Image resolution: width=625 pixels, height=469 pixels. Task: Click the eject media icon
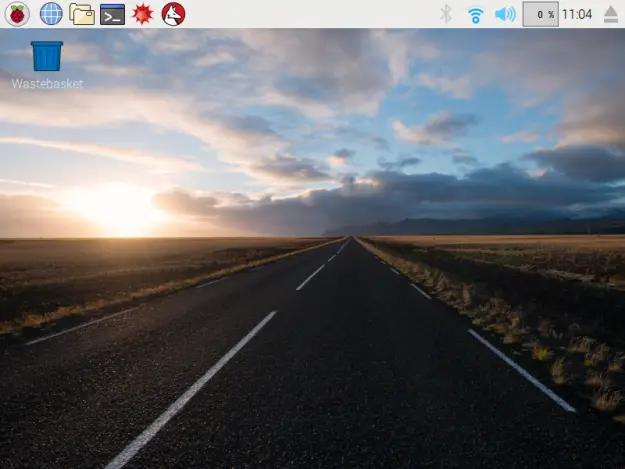click(x=611, y=15)
